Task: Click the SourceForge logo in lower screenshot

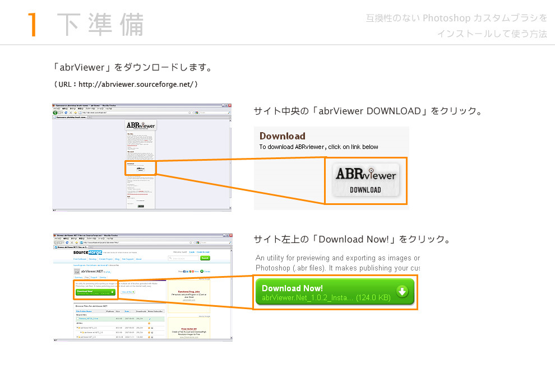Action: coord(88,253)
